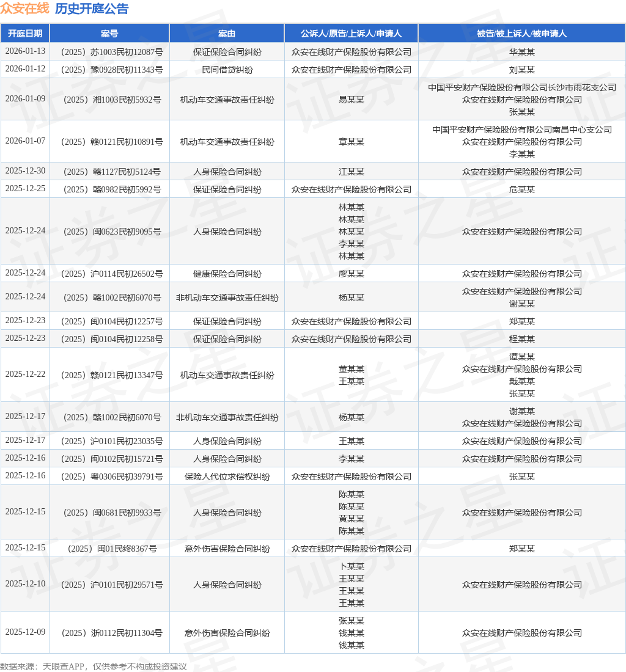The height and width of the screenshot is (672, 626).
Task: Select case number 赣0982民初5992号
Action: (x=112, y=189)
